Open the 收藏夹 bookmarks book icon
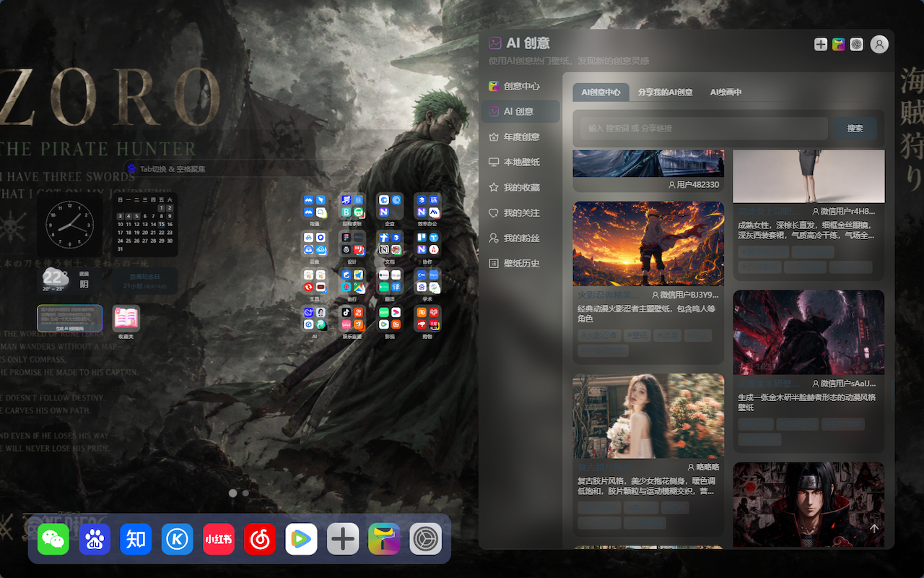 tap(126, 318)
